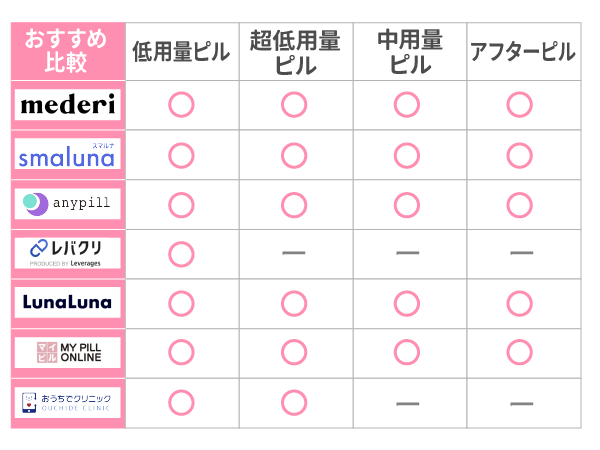Click the 中用量ピル column header
600x450 pixels.
click(406, 52)
